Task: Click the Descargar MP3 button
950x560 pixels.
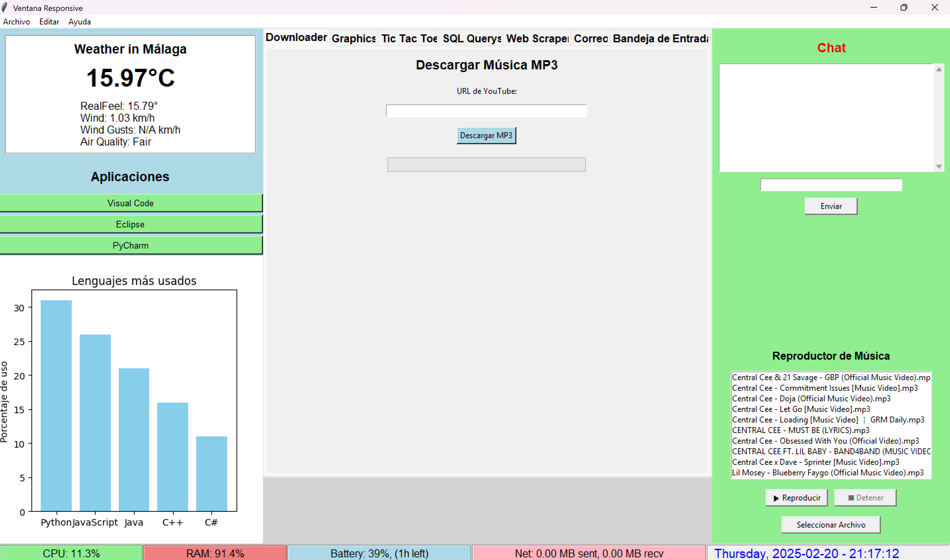Action: [x=486, y=136]
